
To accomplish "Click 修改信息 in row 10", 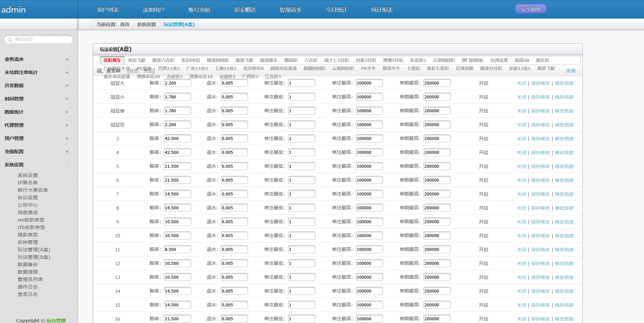I will click(564, 236).
